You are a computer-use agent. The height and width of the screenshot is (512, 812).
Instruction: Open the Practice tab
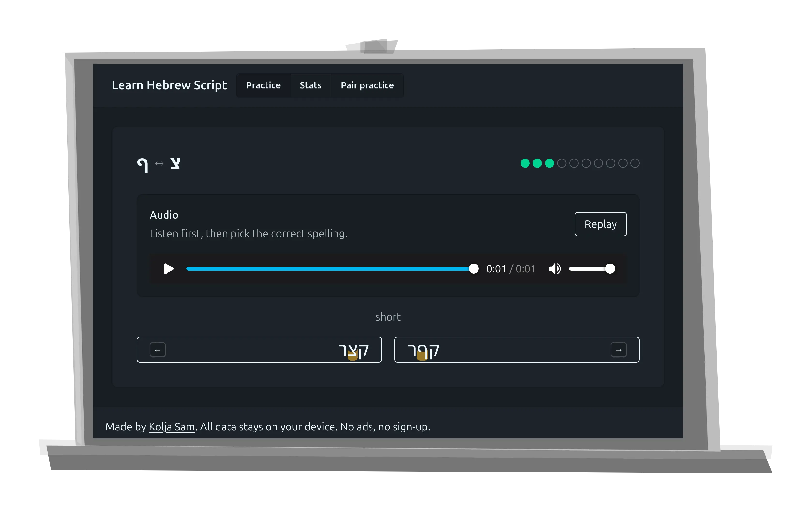[x=263, y=85]
